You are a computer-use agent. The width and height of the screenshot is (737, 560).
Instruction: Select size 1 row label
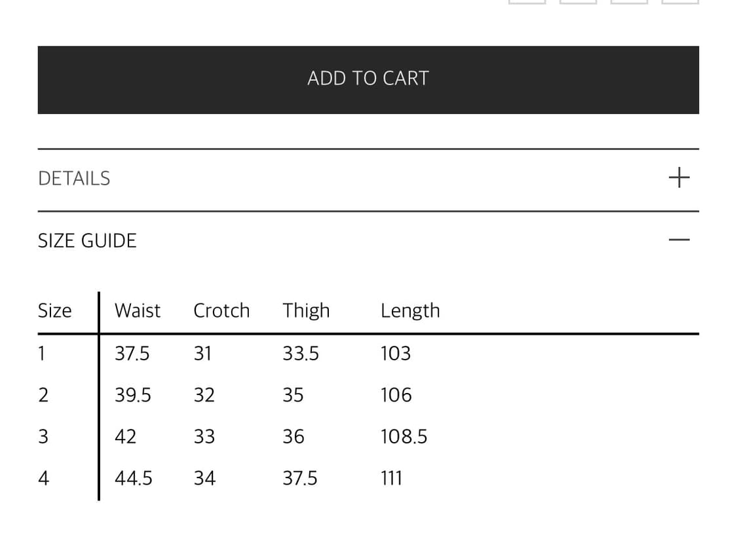(x=42, y=354)
